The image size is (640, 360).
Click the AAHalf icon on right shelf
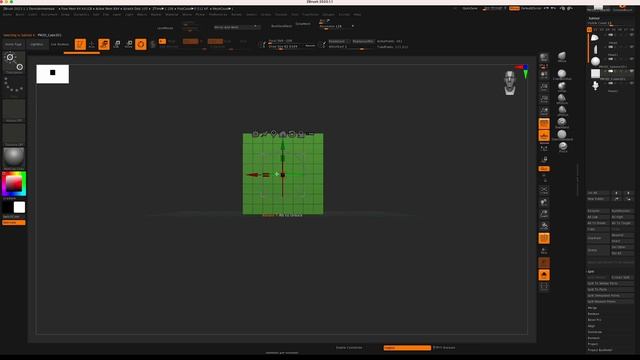(x=544, y=111)
